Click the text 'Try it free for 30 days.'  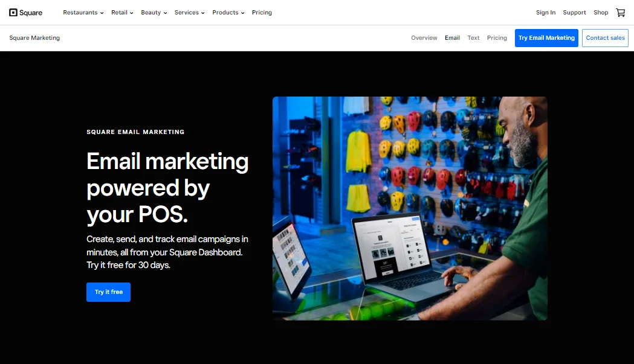tap(128, 265)
